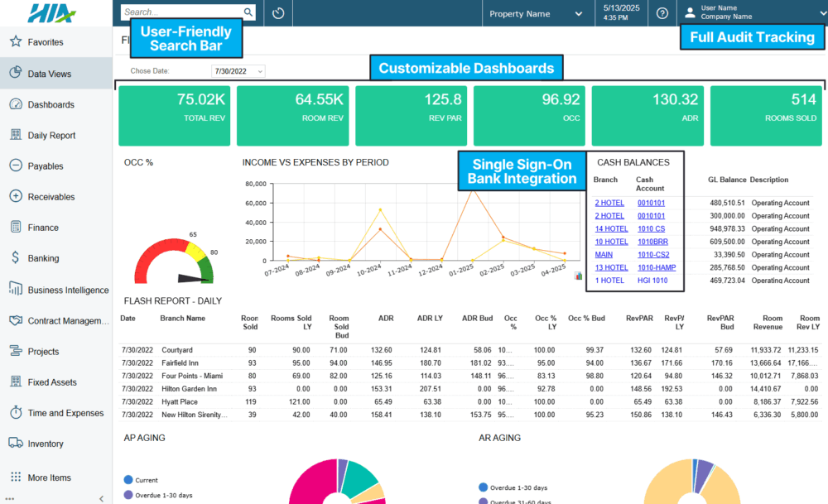The height and width of the screenshot is (504, 828).
Task: Open the 14 HOTEL branch link
Action: (x=611, y=228)
